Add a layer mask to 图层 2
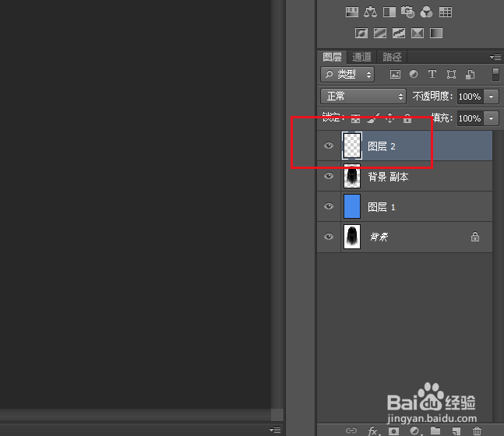This screenshot has height=436, width=504. pos(393,431)
